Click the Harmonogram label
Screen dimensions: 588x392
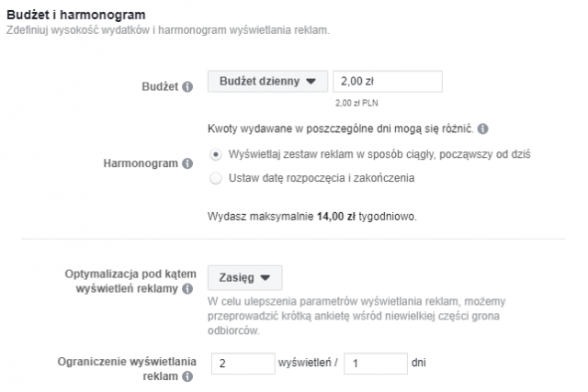(141, 164)
